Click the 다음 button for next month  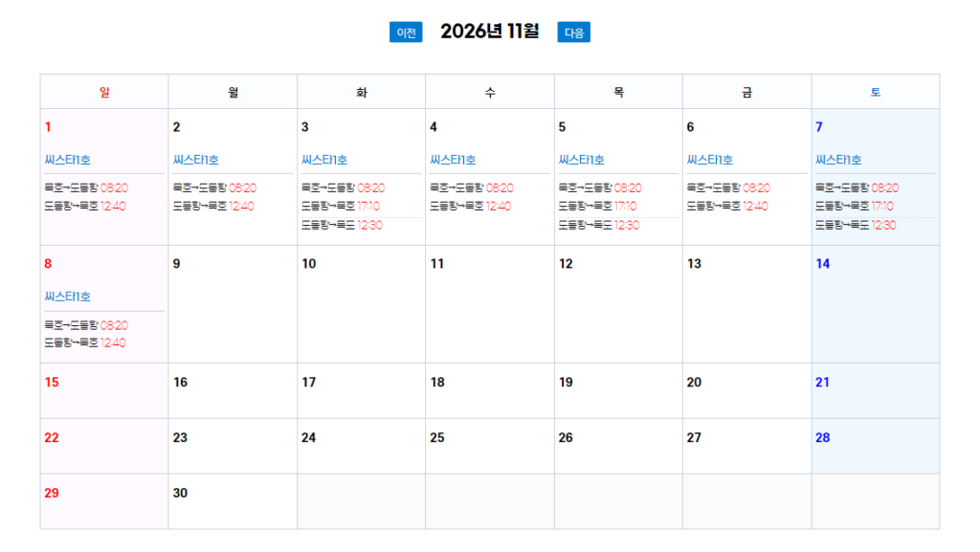pyautogui.click(x=574, y=33)
